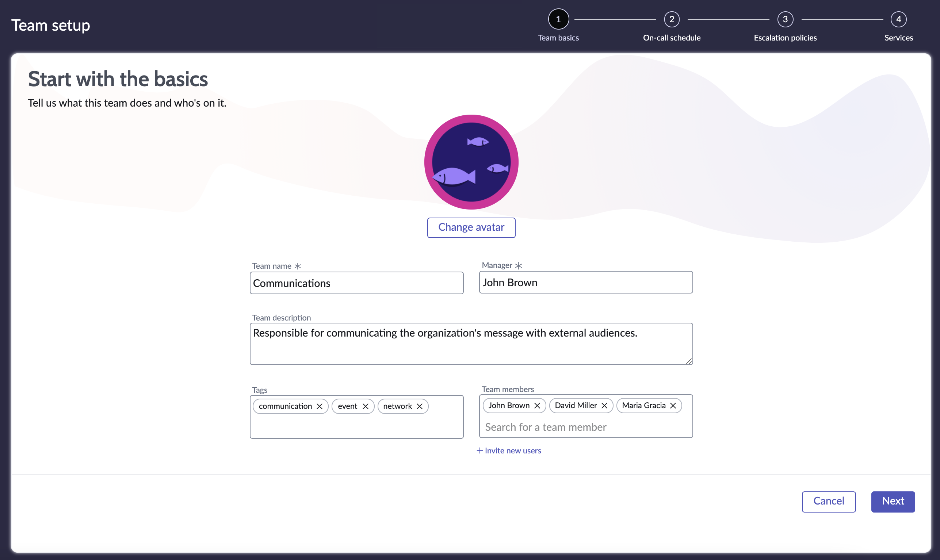This screenshot has height=560, width=940.
Task: Remove the communication tag
Action: click(x=320, y=406)
